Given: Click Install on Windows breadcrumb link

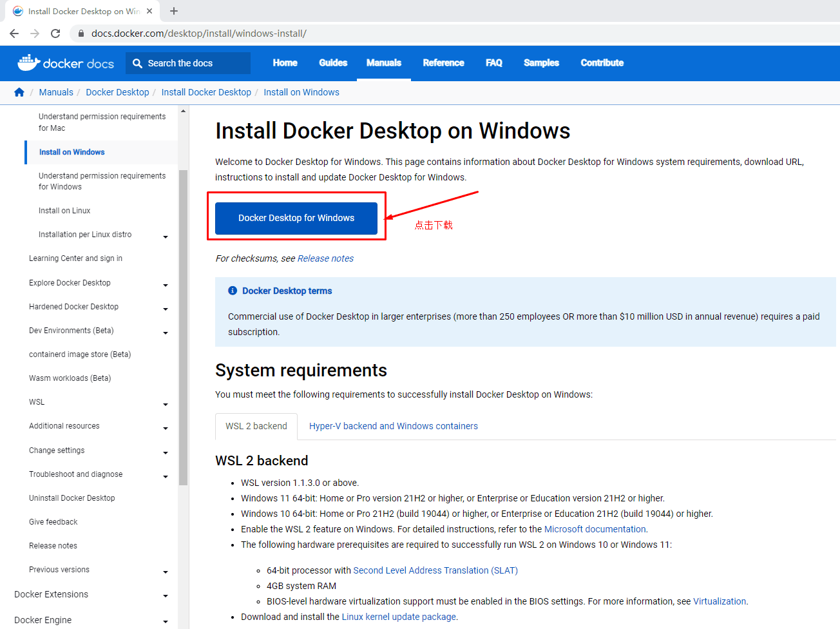Looking at the screenshot, I should (x=301, y=92).
